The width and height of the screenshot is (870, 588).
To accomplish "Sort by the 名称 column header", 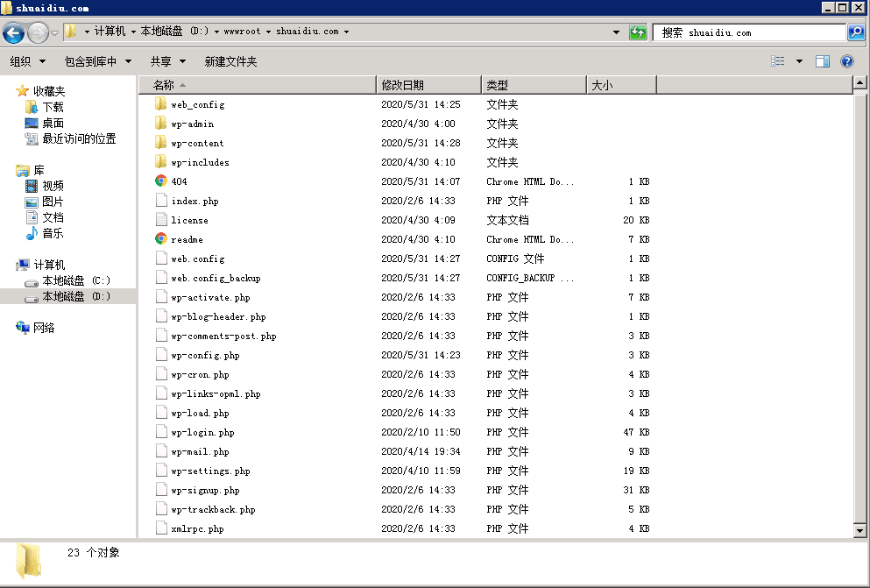I will (258, 85).
